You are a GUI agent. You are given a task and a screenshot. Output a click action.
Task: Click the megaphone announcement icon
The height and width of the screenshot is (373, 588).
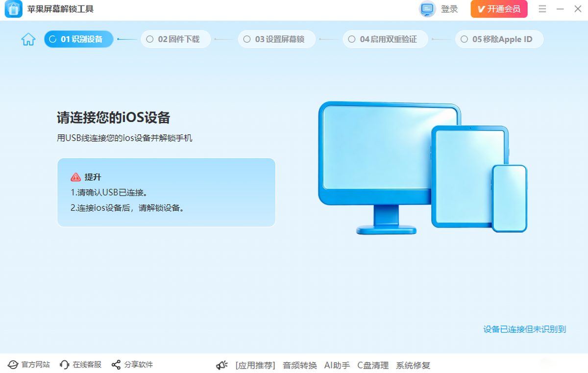click(x=222, y=366)
